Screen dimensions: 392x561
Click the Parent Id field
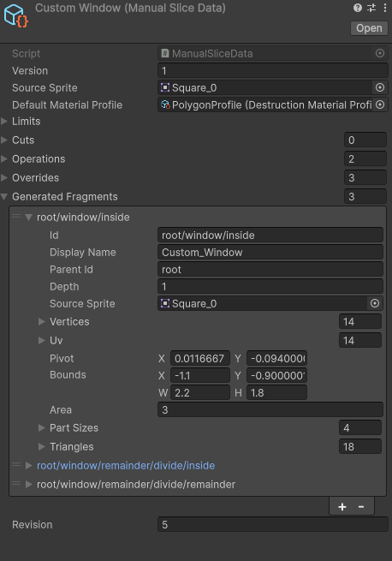[270, 270]
